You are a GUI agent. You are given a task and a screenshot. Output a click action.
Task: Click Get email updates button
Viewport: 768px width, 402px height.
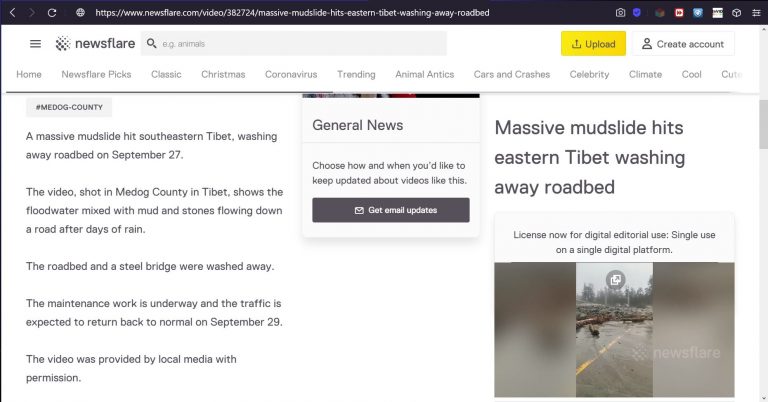pyautogui.click(x=391, y=210)
